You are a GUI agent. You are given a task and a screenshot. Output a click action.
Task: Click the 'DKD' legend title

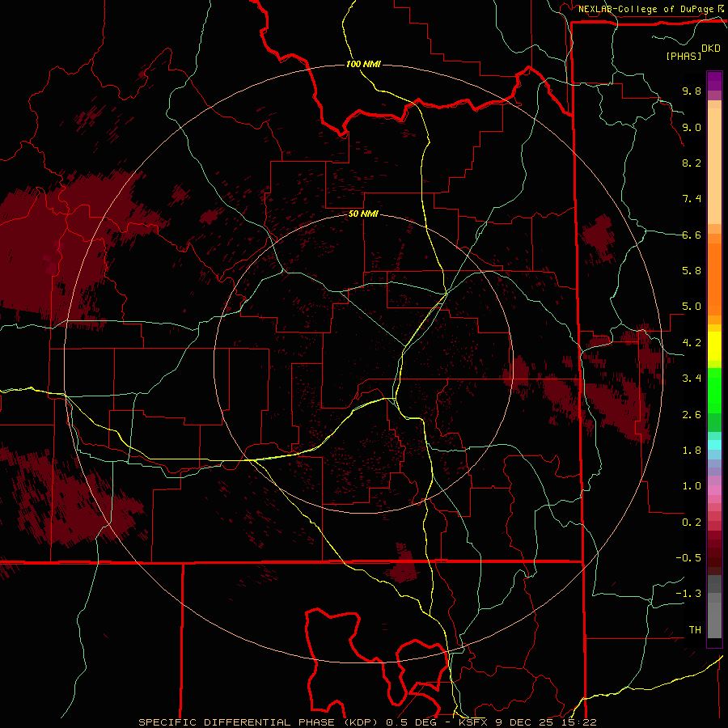tap(711, 49)
